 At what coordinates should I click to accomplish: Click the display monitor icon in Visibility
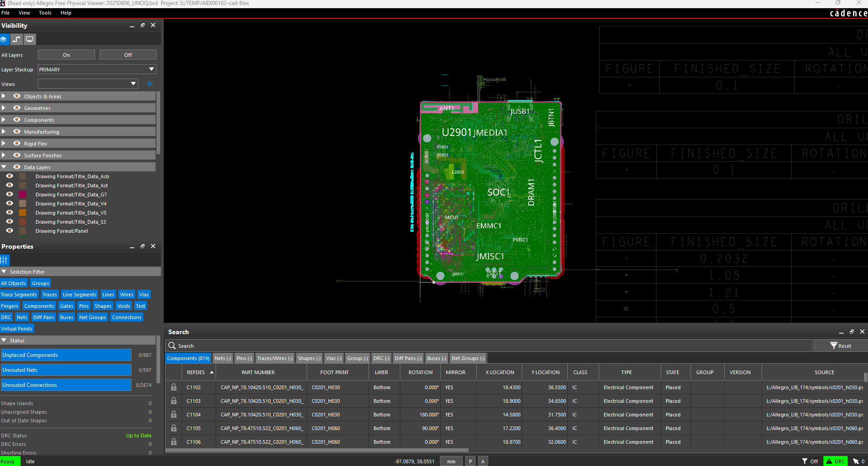pyautogui.click(x=30, y=40)
